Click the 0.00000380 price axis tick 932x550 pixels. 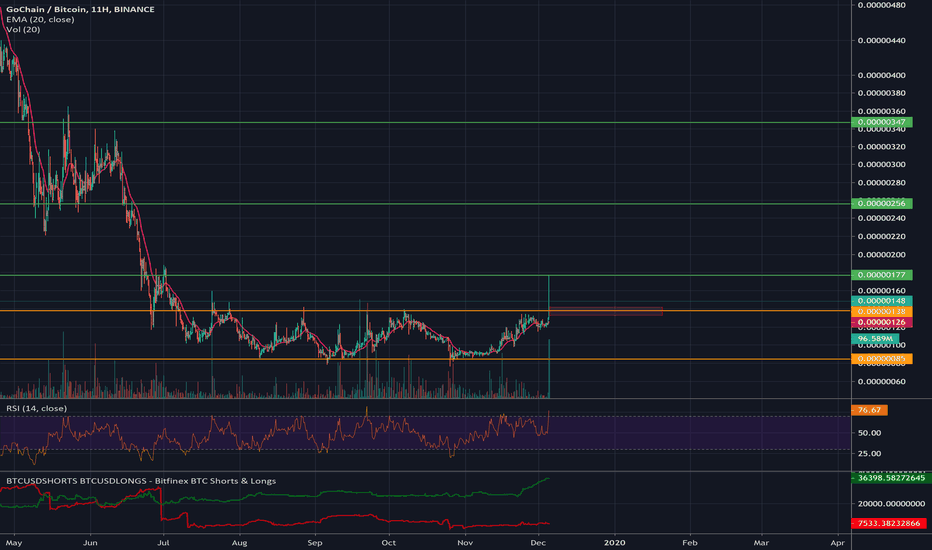[x=881, y=93]
